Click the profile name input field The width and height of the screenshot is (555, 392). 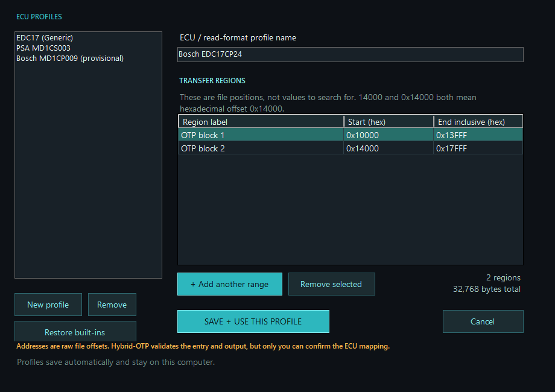pyautogui.click(x=350, y=54)
